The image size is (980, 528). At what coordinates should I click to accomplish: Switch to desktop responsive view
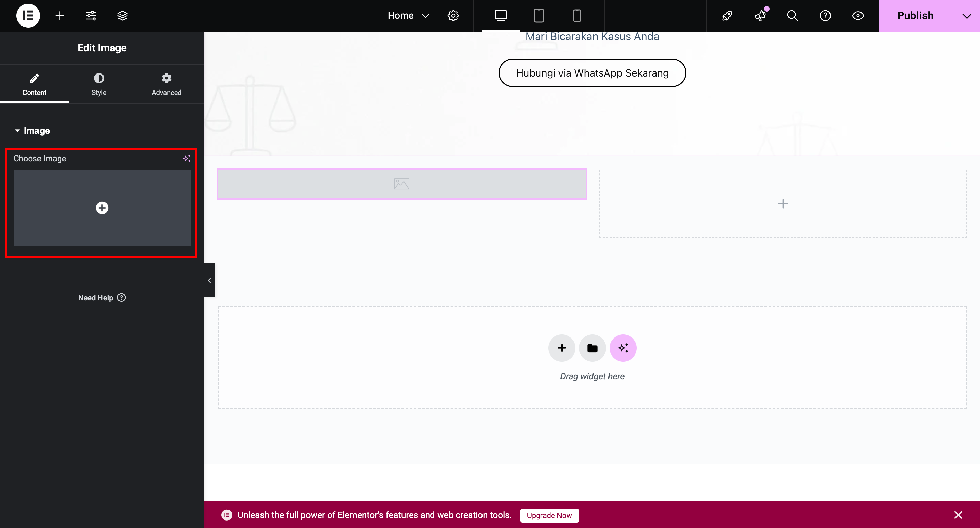point(501,16)
